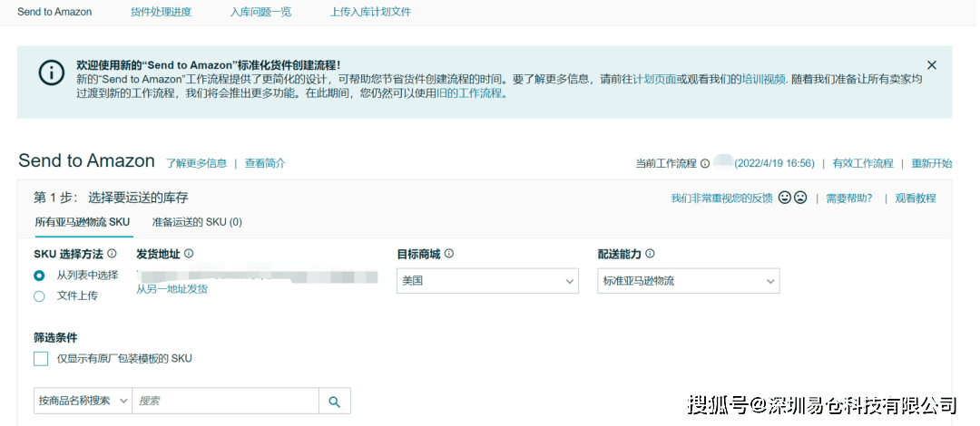This screenshot has width=980, height=426.
Task: Click the sad face feedback icon
Action: click(800, 198)
